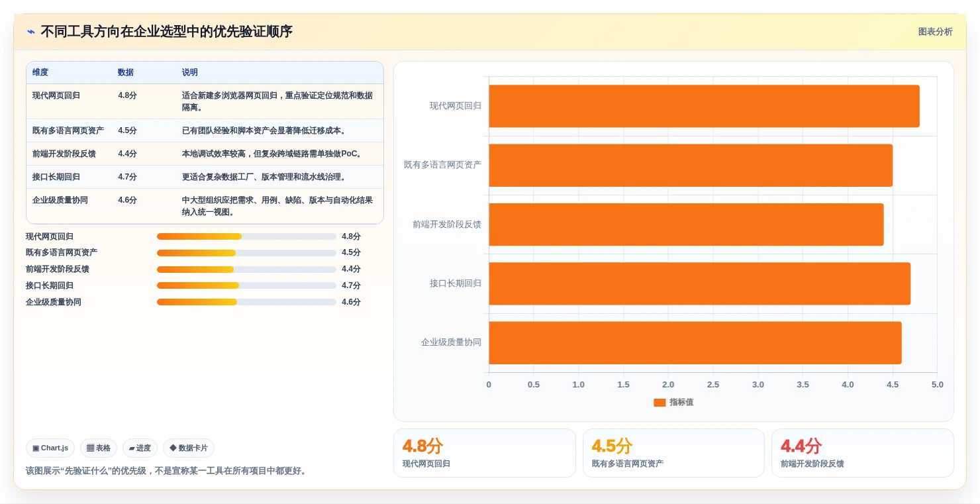Click the 4.5分 既有多语言网页资产 data card

[x=673, y=453]
